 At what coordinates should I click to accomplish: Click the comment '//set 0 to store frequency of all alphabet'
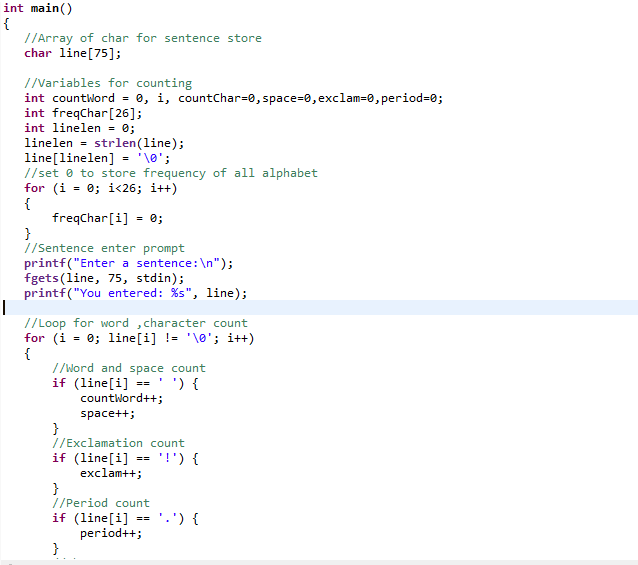[171, 173]
